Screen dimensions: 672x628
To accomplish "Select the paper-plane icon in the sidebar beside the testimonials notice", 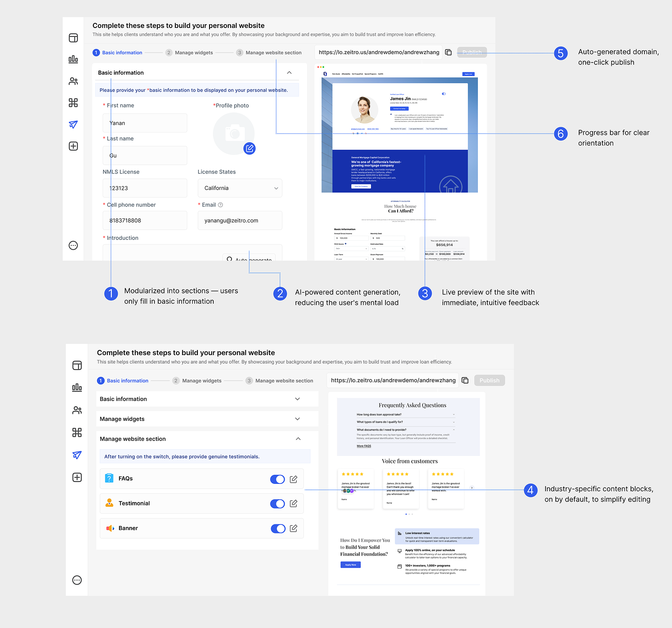I will tap(77, 455).
